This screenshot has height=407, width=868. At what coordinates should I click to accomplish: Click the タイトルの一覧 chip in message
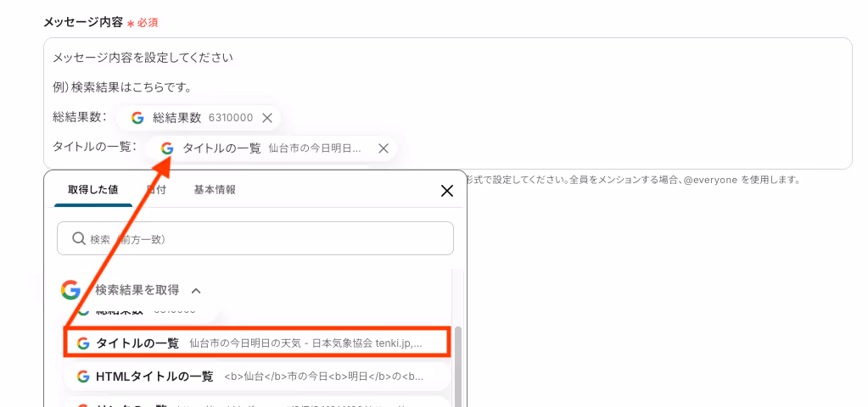272,148
